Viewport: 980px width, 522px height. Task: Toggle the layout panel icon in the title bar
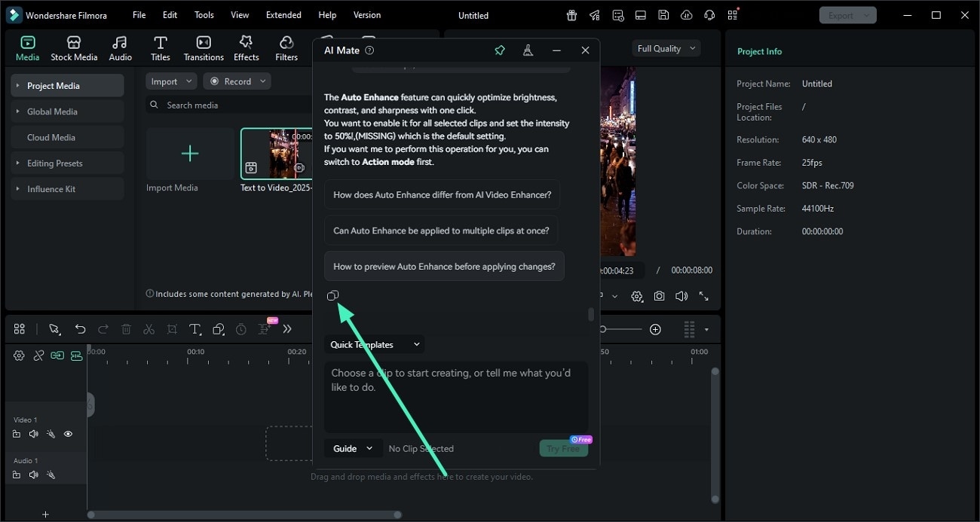(x=641, y=15)
